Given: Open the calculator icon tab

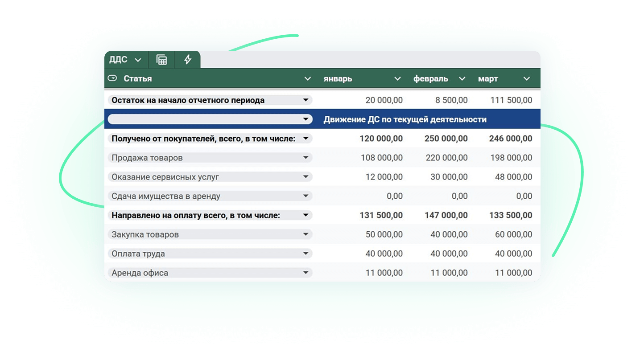Looking at the screenshot, I should click(162, 60).
